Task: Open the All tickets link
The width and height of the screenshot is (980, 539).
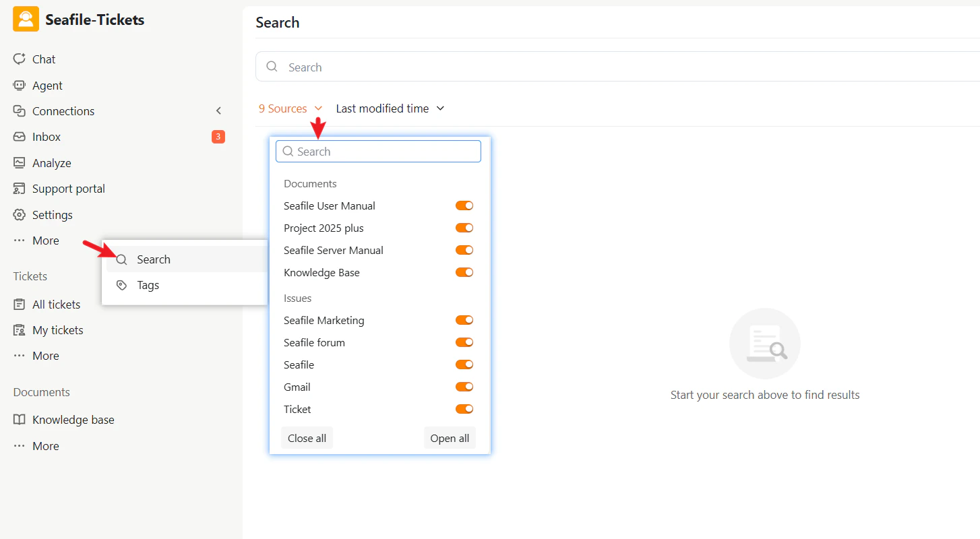Action: [57, 305]
